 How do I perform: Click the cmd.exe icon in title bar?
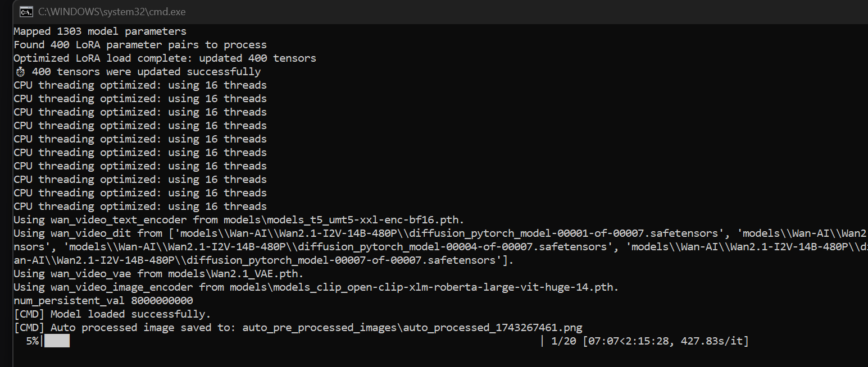tap(25, 11)
